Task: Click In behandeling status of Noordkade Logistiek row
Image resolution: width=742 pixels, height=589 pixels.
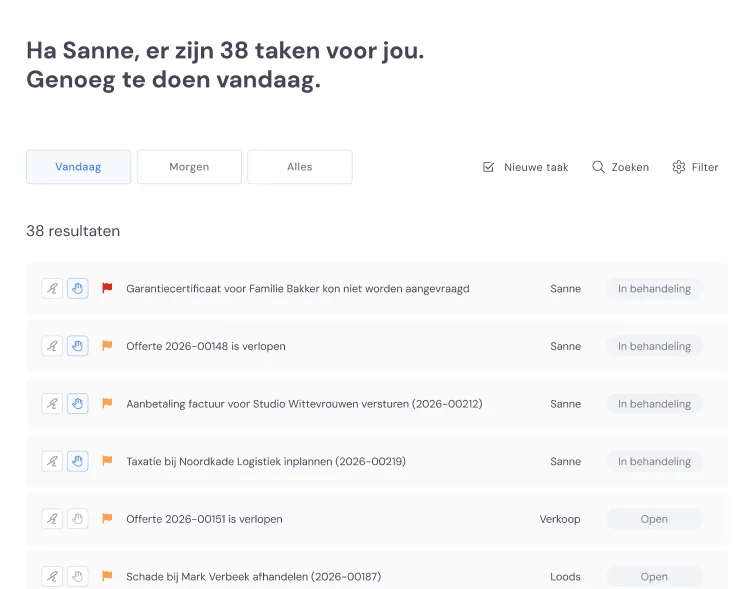Action: tap(654, 461)
